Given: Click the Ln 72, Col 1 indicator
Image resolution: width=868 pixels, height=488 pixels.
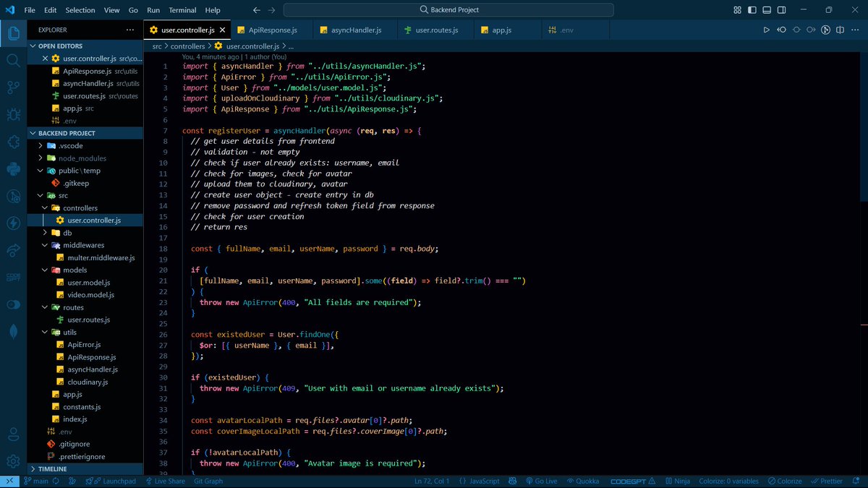Looking at the screenshot, I should [x=431, y=481].
